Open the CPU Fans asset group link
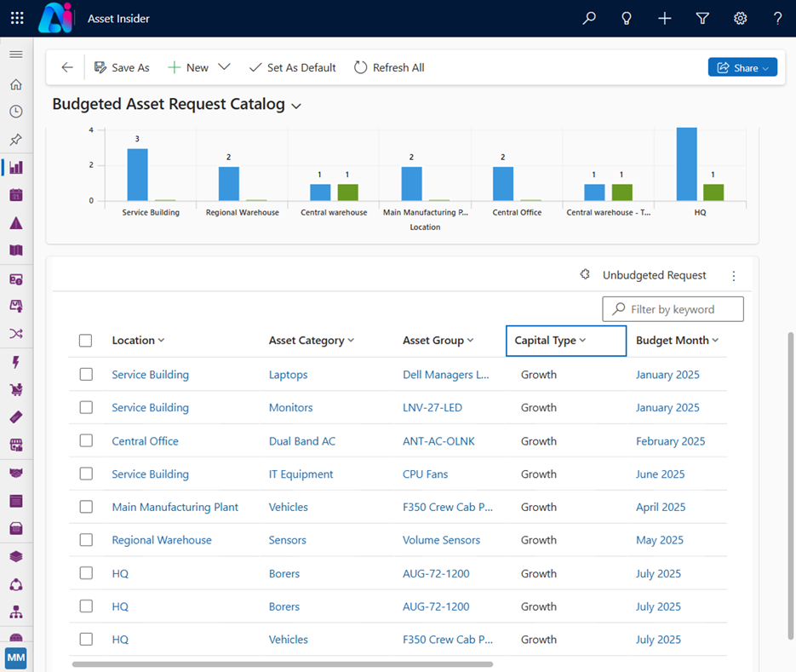 [426, 474]
